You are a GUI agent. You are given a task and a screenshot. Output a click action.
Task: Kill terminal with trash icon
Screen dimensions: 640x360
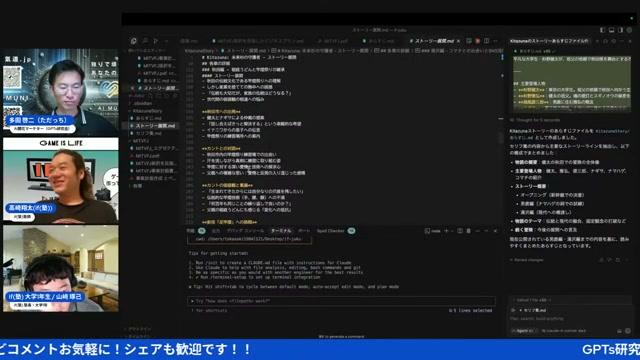pos(469,231)
